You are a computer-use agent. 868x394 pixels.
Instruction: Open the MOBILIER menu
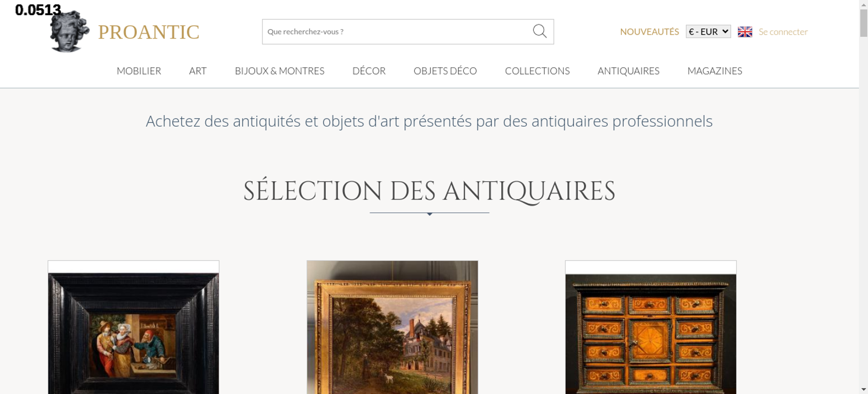coord(139,71)
